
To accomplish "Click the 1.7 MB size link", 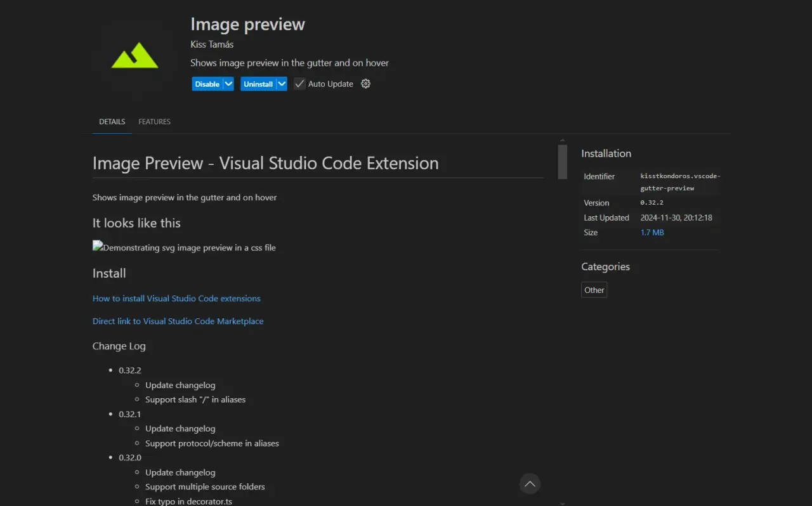I will [x=652, y=233].
